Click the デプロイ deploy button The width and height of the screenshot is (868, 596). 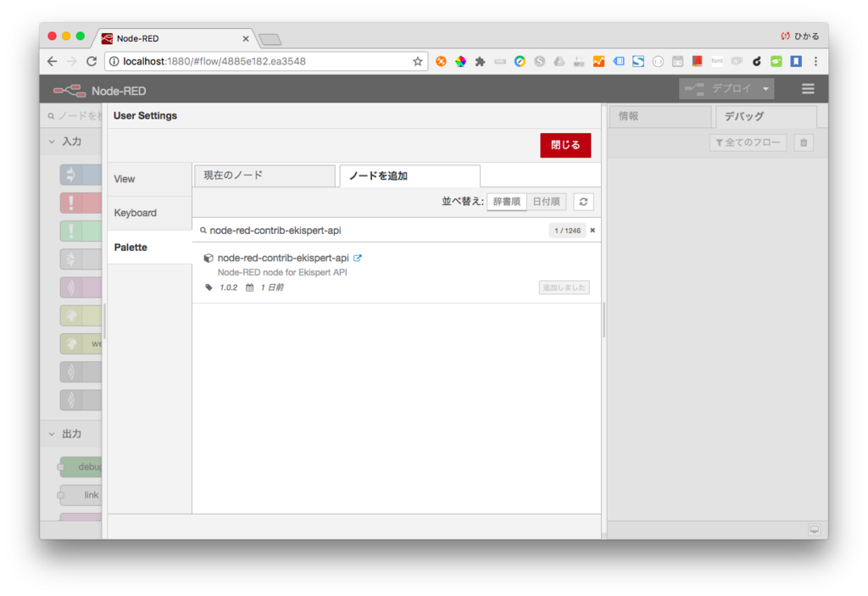[719, 89]
